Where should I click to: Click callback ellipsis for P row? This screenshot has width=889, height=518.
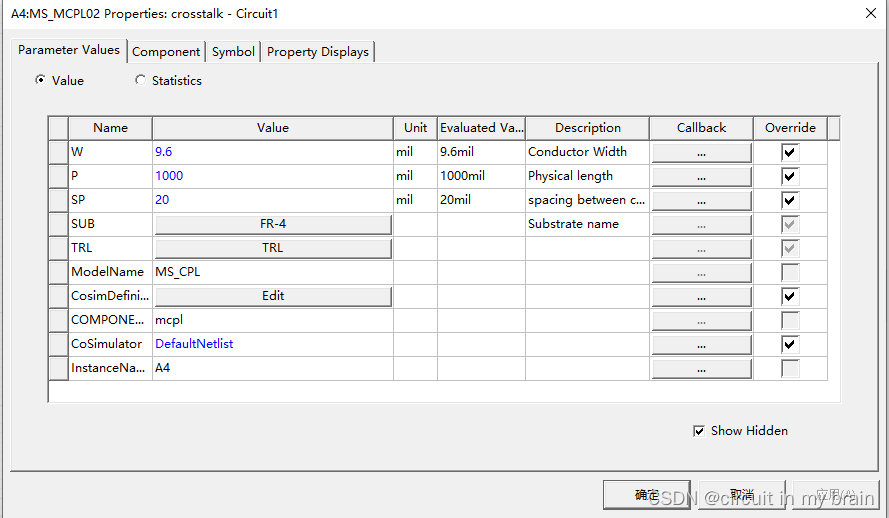click(701, 176)
